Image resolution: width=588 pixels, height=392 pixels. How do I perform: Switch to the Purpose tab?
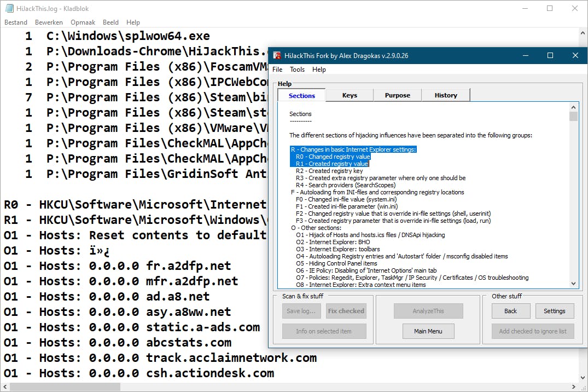(x=398, y=95)
